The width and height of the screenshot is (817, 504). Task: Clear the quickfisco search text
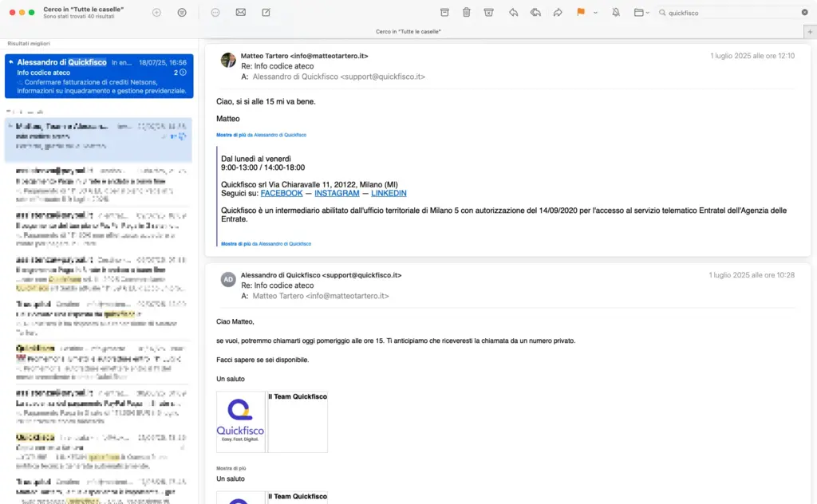coord(804,13)
